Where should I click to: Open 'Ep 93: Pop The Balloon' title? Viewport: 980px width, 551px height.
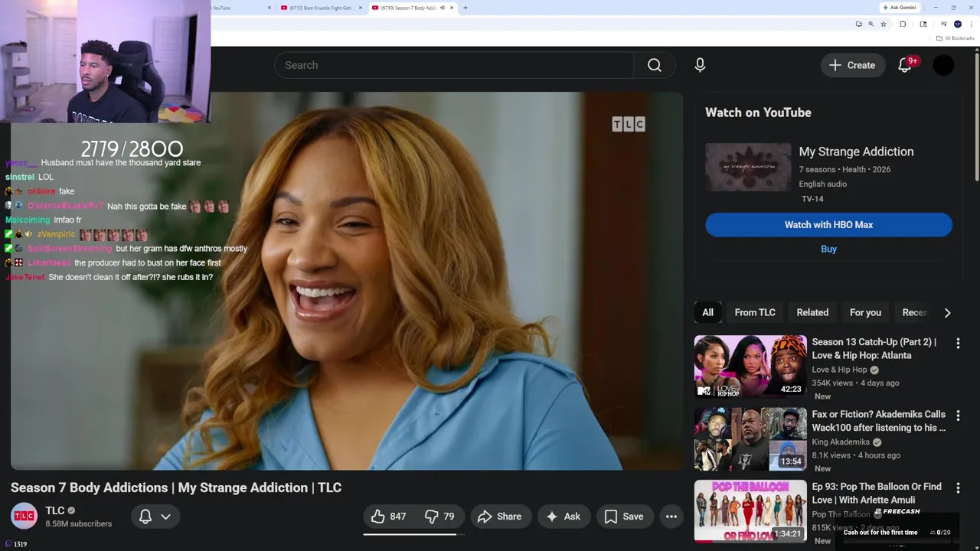point(877,493)
